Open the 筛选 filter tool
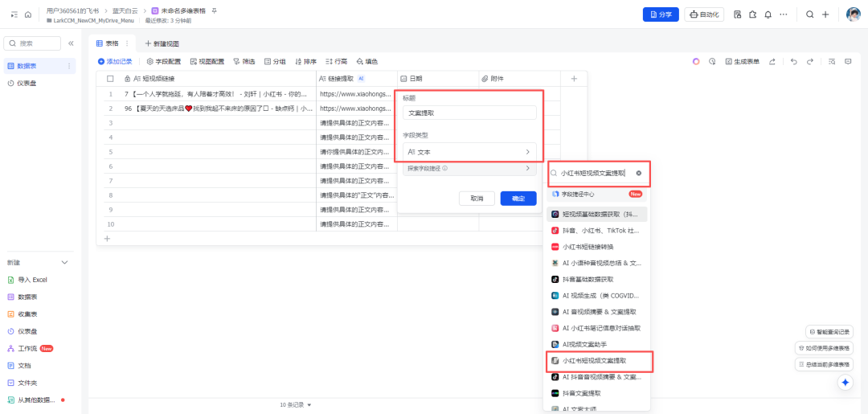868x414 pixels. coord(244,61)
